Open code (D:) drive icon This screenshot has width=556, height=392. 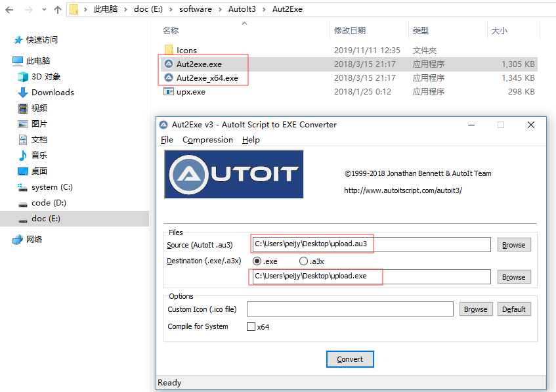23,204
